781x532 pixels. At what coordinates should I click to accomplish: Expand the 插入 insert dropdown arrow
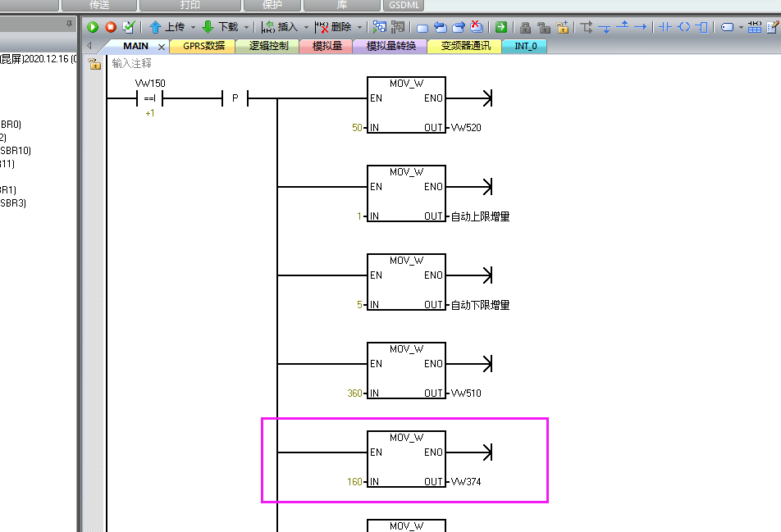point(306,27)
